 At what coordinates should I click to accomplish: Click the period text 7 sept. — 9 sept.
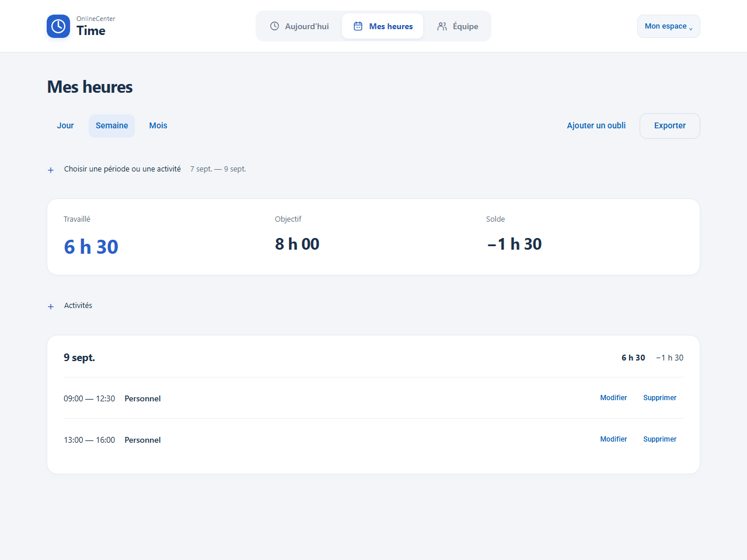[218, 169]
